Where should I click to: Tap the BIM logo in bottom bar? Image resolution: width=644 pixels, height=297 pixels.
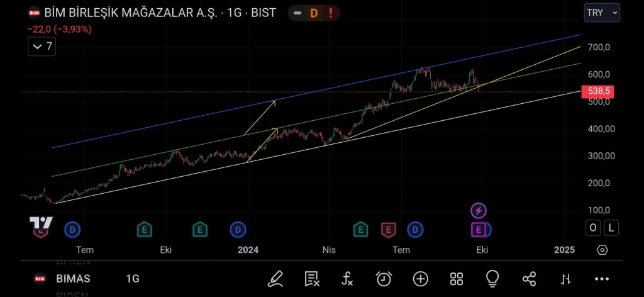coord(40,279)
